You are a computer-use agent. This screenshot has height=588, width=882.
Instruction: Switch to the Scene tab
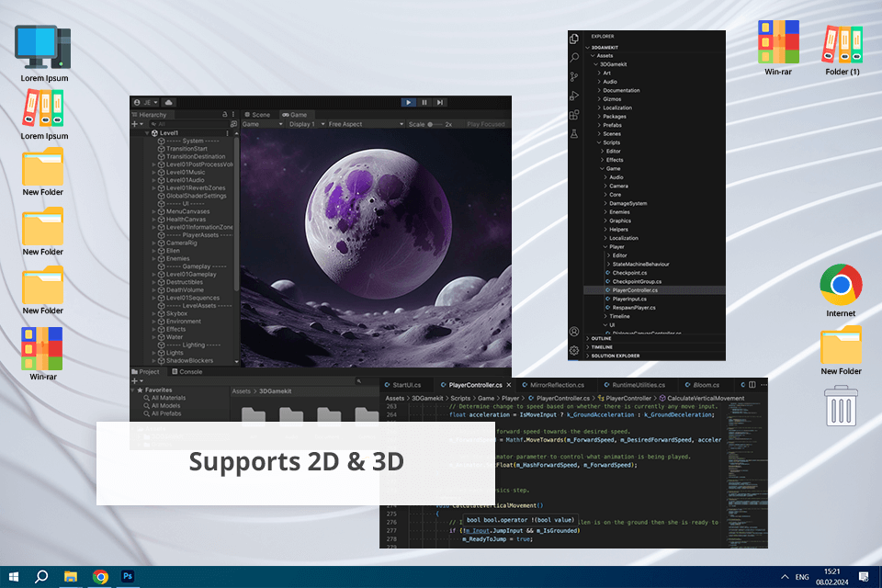[257, 115]
